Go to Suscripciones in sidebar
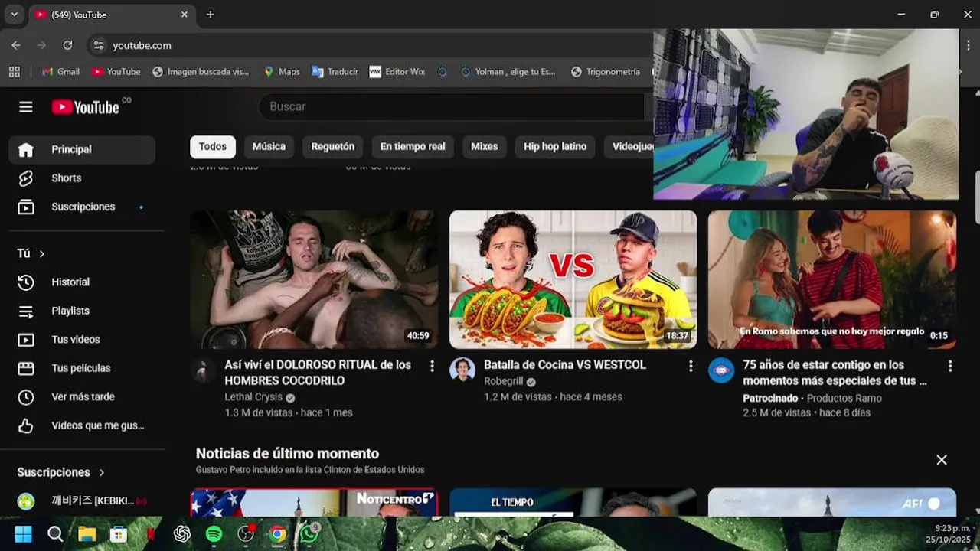The image size is (980, 551). pos(82,207)
